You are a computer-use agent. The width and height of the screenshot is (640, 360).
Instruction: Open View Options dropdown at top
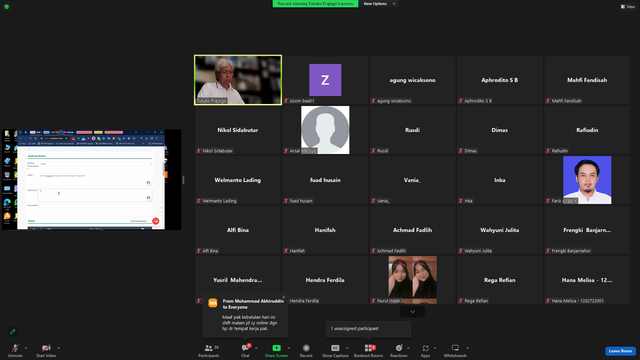click(x=379, y=4)
